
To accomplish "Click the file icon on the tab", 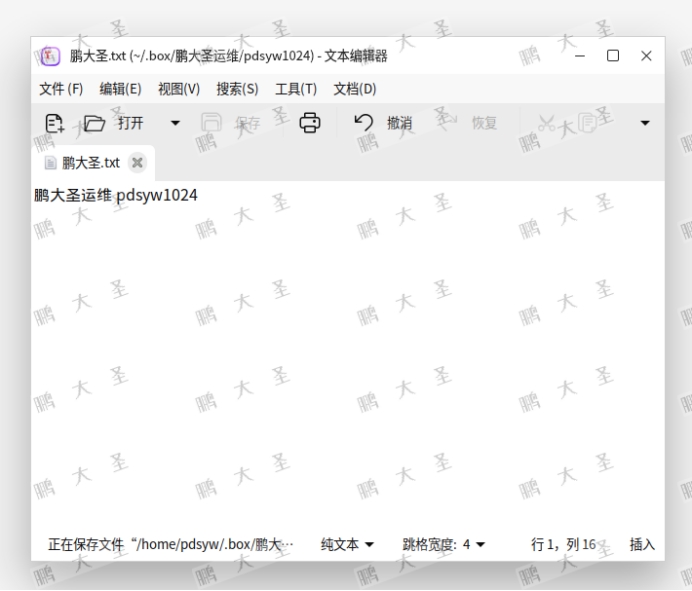I will point(50,163).
